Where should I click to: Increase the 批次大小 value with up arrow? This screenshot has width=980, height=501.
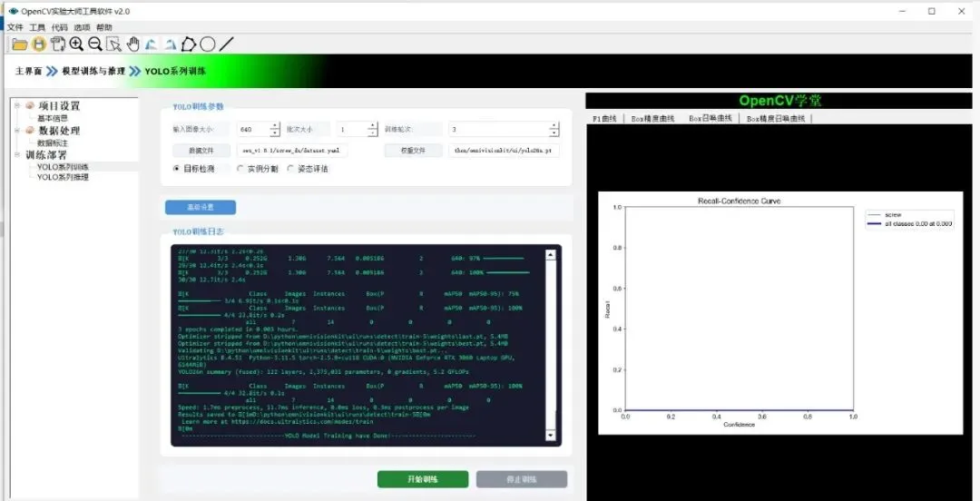tap(373, 126)
